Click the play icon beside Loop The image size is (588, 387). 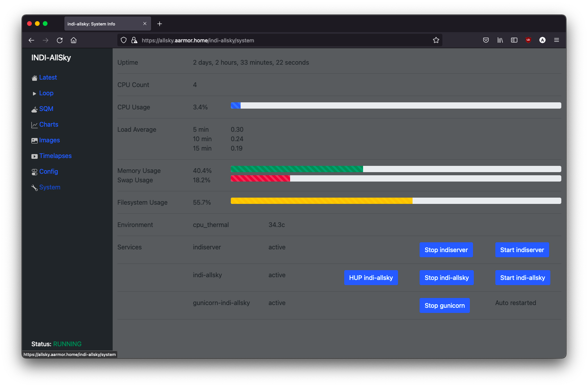point(35,94)
